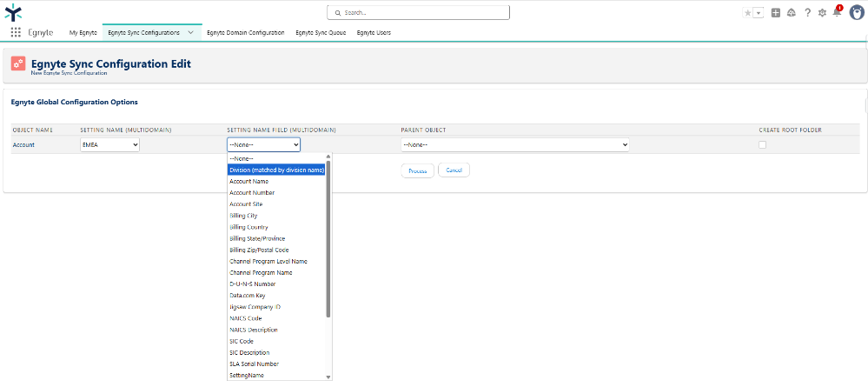The height and width of the screenshot is (387, 868).
Task: Switch to the Egnyte Domain Configuration tab
Action: [246, 33]
